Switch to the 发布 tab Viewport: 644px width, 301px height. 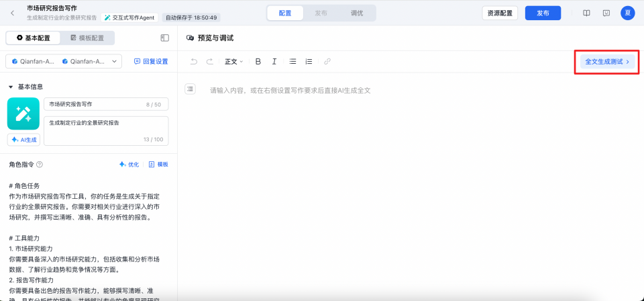321,13
